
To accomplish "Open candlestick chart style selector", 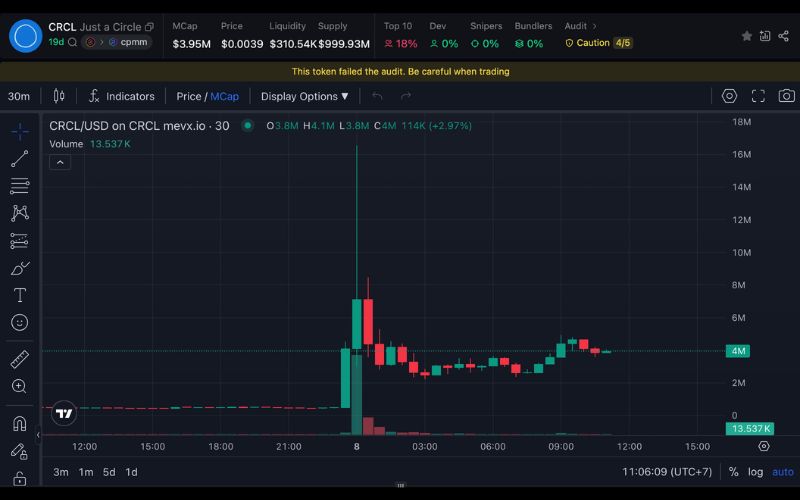I will click(59, 96).
